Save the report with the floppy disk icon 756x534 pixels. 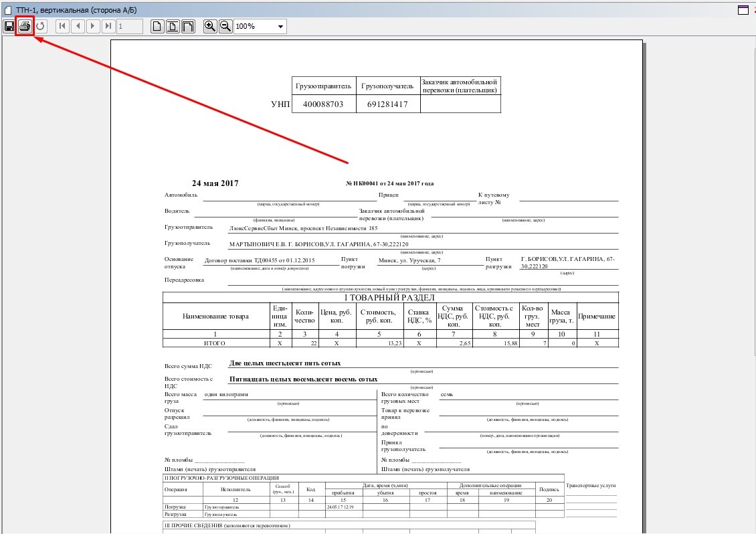(x=9, y=26)
